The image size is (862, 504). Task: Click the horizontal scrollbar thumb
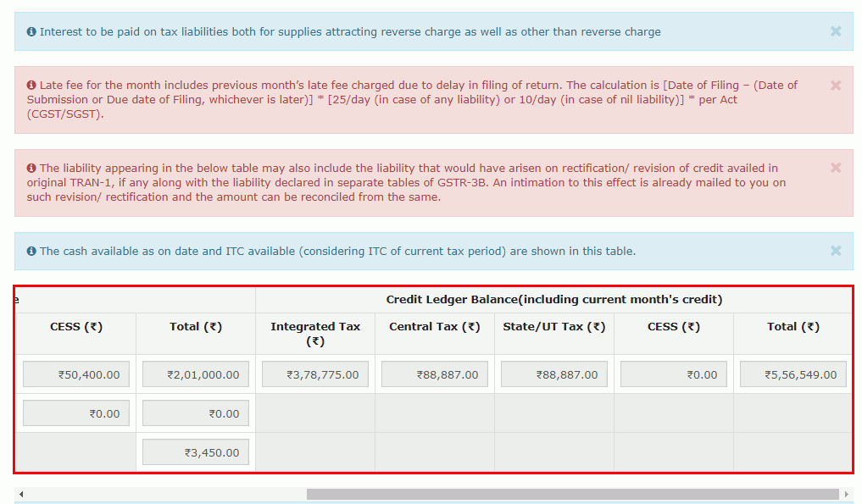click(x=572, y=494)
